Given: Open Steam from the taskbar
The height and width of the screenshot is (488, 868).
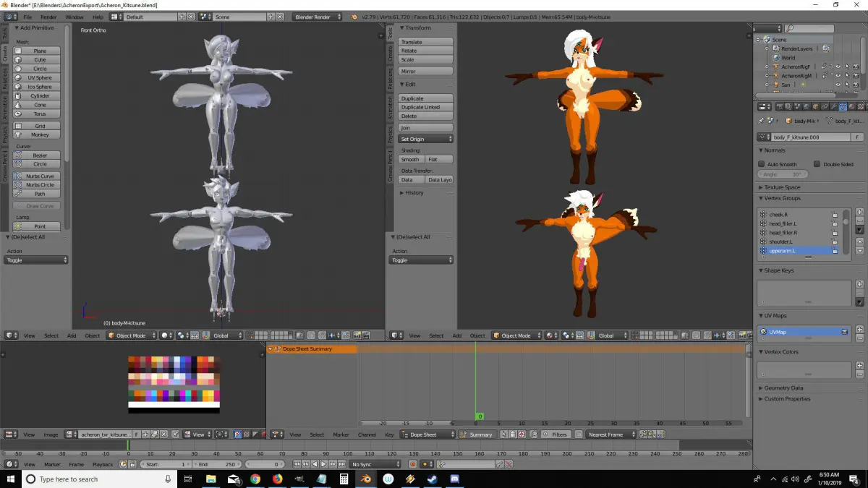Looking at the screenshot, I should [x=433, y=479].
